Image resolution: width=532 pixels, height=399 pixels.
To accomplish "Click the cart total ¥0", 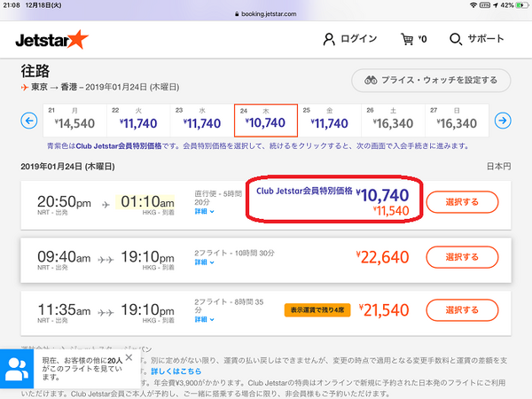I will click(x=422, y=39).
